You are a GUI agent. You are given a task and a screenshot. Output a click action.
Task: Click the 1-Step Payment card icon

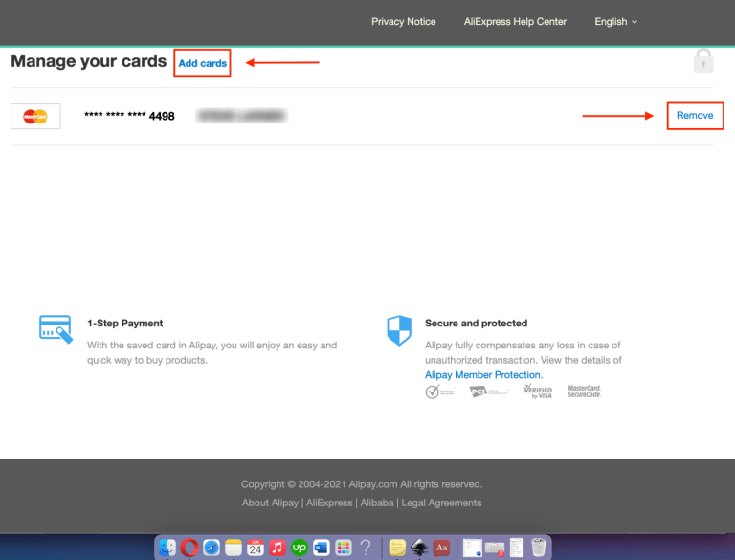click(x=56, y=329)
